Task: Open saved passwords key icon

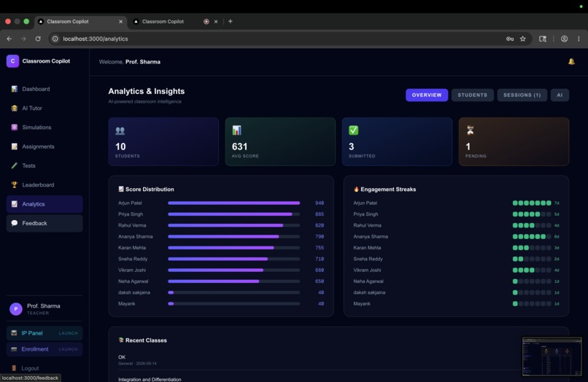Action: [x=510, y=39]
